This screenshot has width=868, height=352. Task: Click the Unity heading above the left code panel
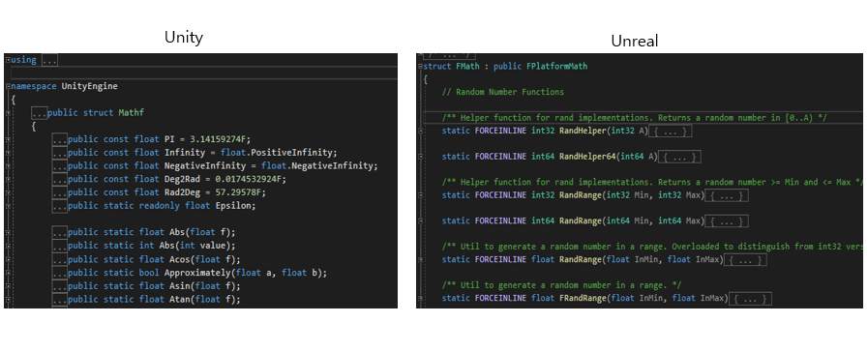184,38
